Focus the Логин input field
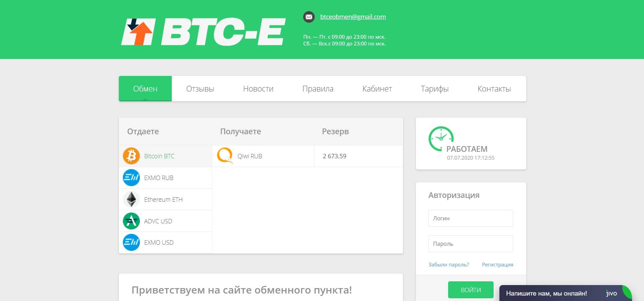 click(x=471, y=218)
